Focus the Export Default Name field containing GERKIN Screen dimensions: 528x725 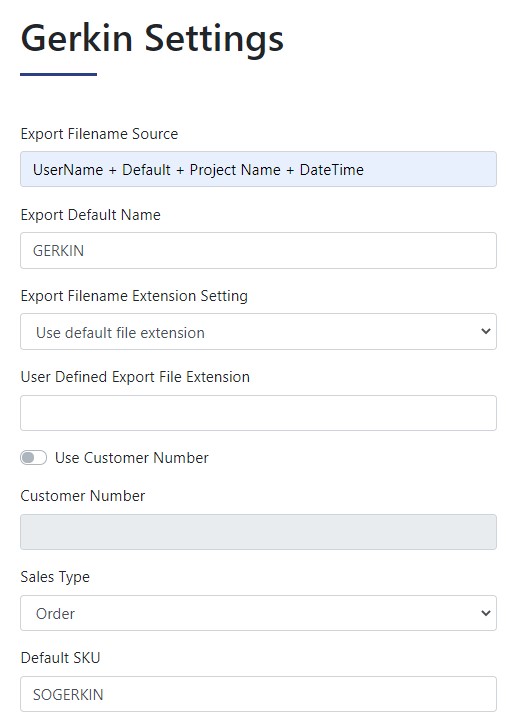258,251
